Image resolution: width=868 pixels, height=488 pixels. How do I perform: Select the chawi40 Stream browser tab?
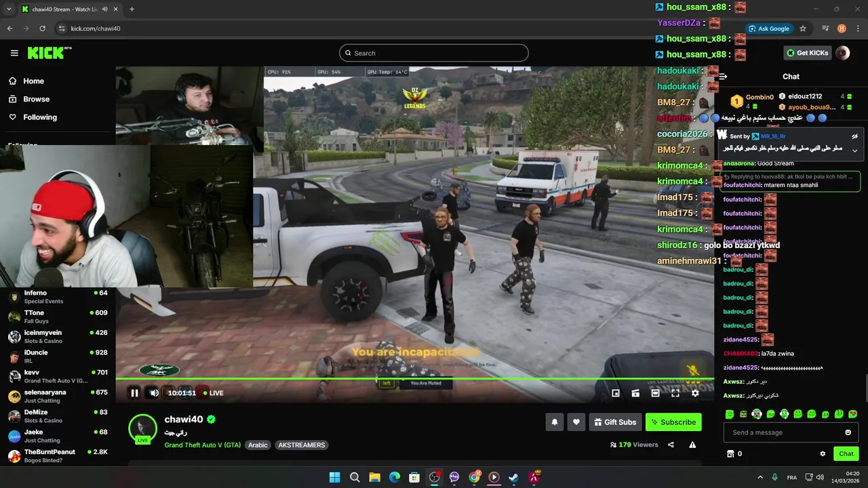point(69,9)
